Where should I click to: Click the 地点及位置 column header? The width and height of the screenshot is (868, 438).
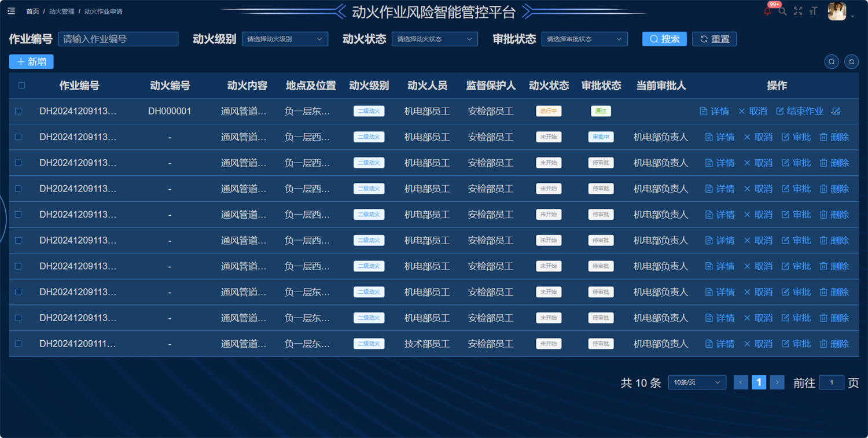(x=311, y=86)
